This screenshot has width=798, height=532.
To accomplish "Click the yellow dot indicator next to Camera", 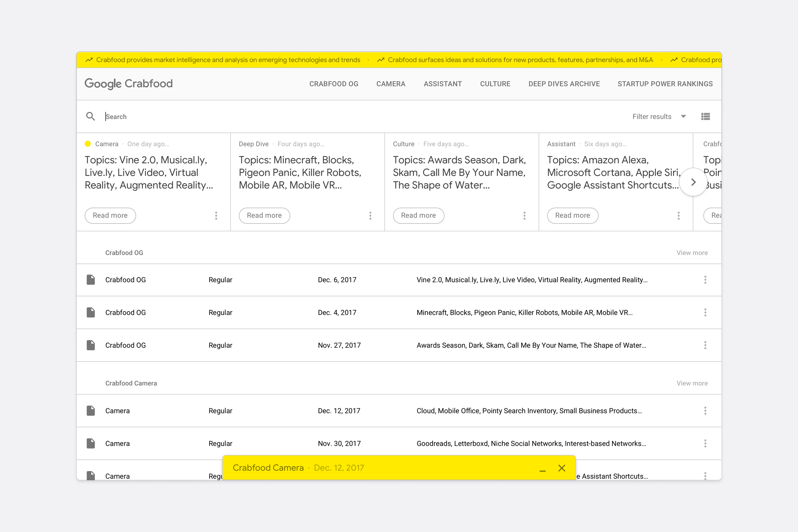I will [x=87, y=144].
